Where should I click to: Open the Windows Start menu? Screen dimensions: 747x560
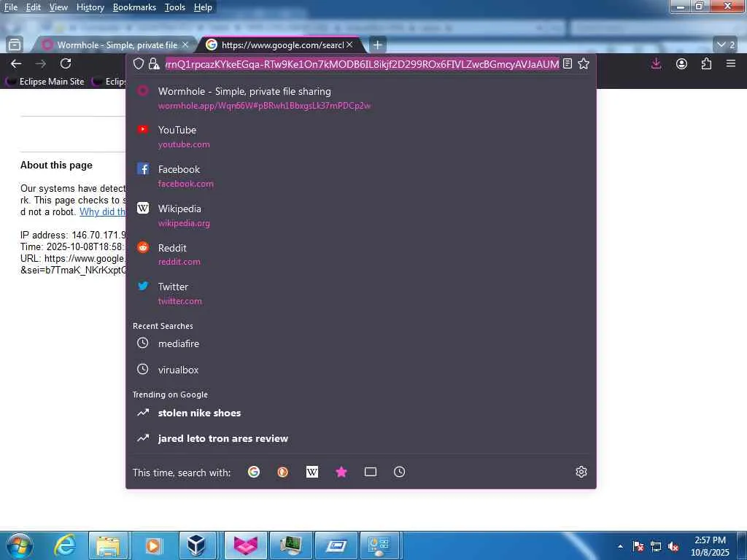coord(18,545)
